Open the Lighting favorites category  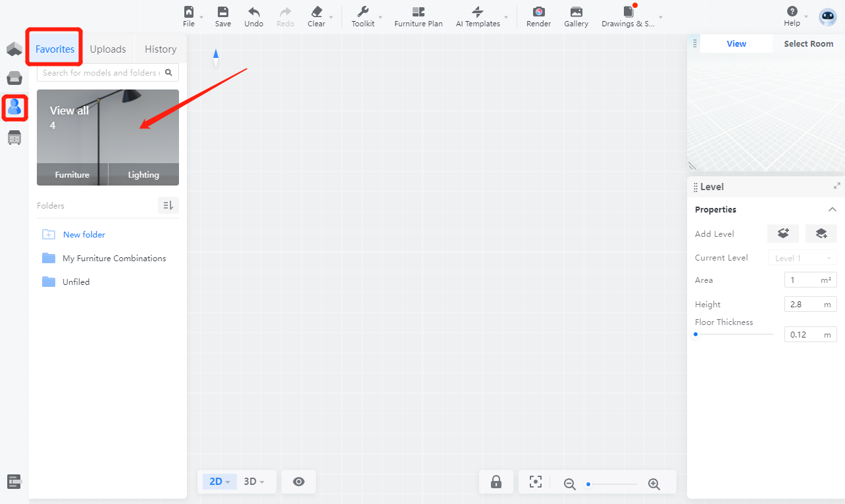point(143,174)
